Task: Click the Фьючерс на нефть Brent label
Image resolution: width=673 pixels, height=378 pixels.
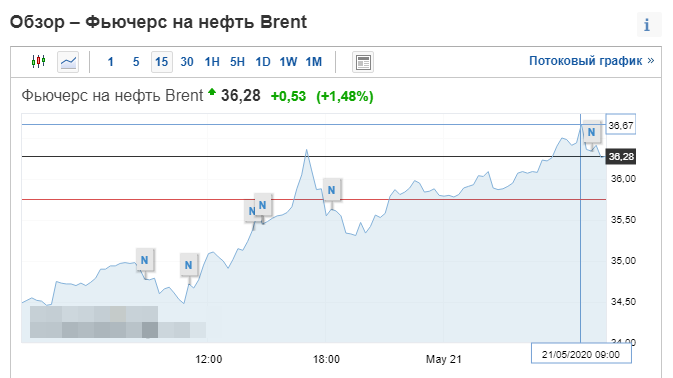Action: [112, 96]
